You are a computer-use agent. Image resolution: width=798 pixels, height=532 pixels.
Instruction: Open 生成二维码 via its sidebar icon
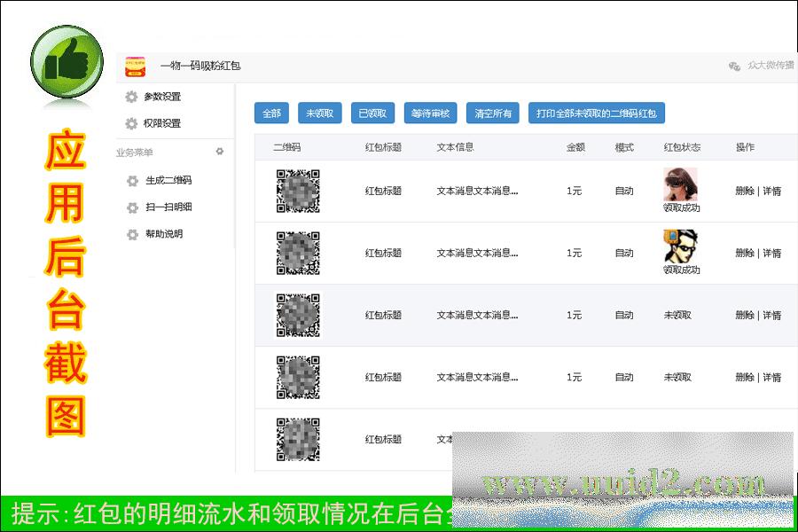tap(132, 180)
